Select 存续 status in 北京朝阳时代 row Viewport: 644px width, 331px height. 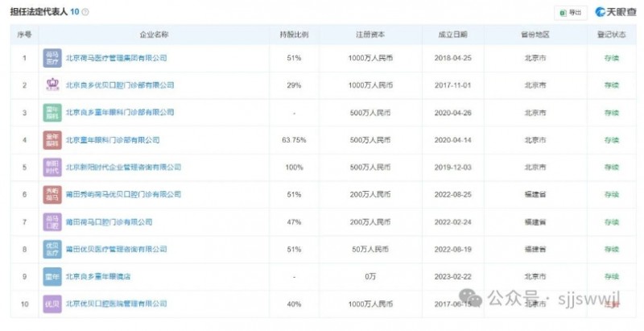pyautogui.click(x=611, y=168)
